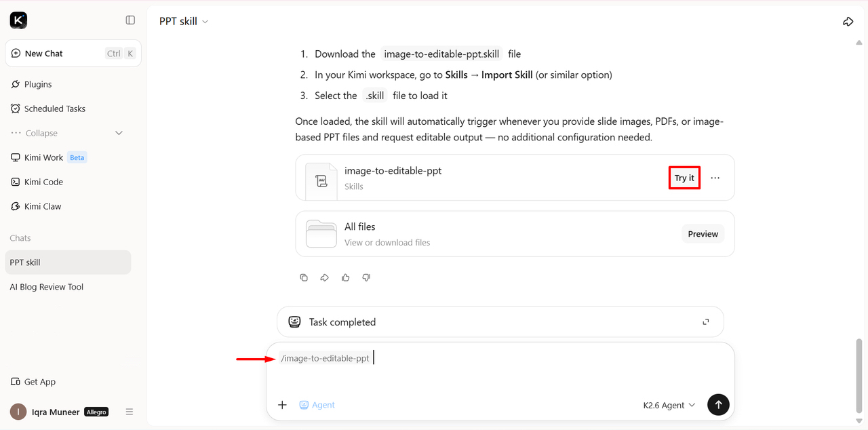Click the thumbs up icon
The image size is (868, 430).
tap(346, 277)
